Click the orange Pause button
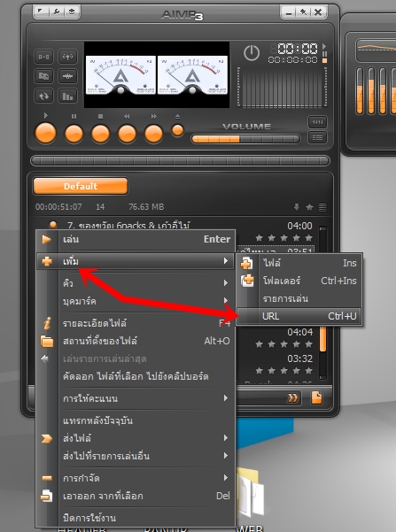Viewport: 396px width, 532px height. point(74,134)
